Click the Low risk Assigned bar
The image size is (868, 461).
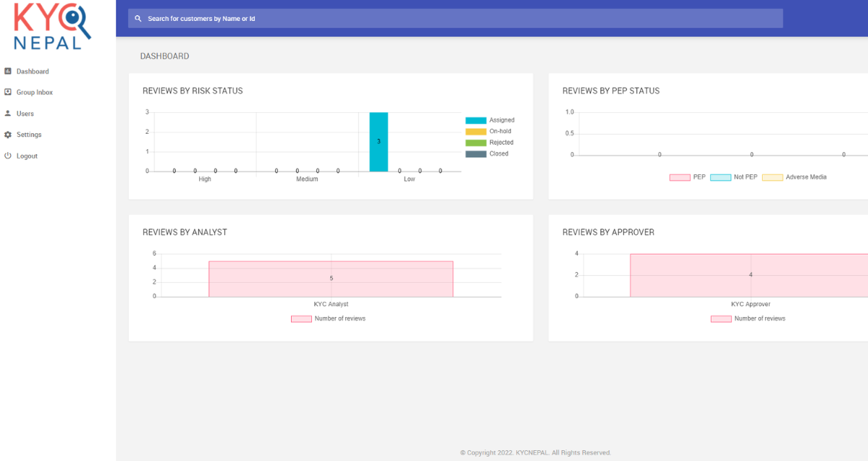point(379,142)
